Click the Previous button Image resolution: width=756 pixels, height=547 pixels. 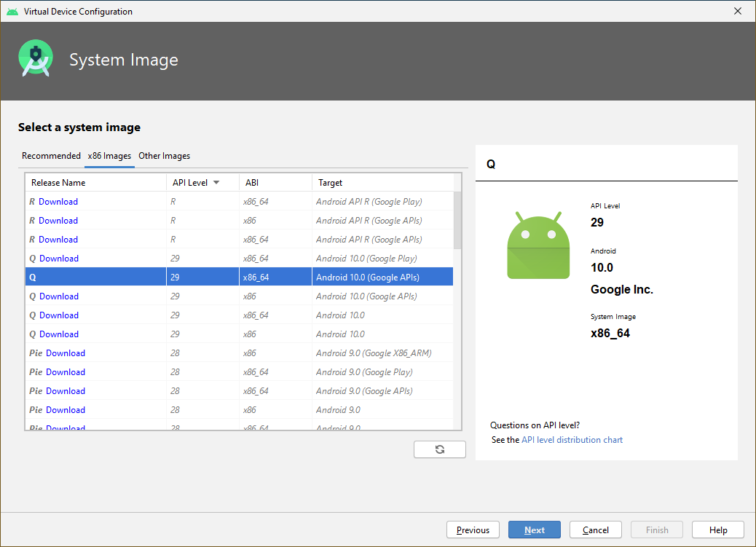473,530
